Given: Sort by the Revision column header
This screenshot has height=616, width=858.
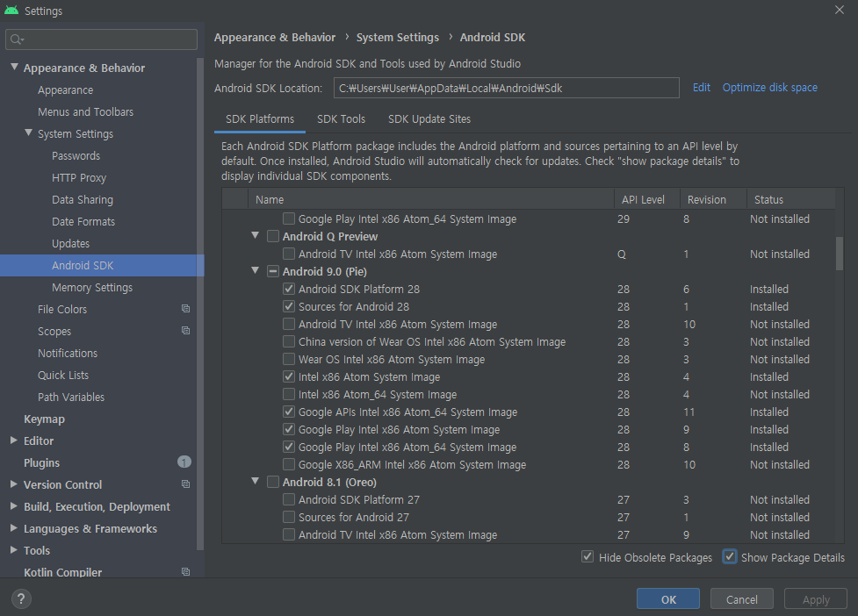Looking at the screenshot, I should click(714, 199).
